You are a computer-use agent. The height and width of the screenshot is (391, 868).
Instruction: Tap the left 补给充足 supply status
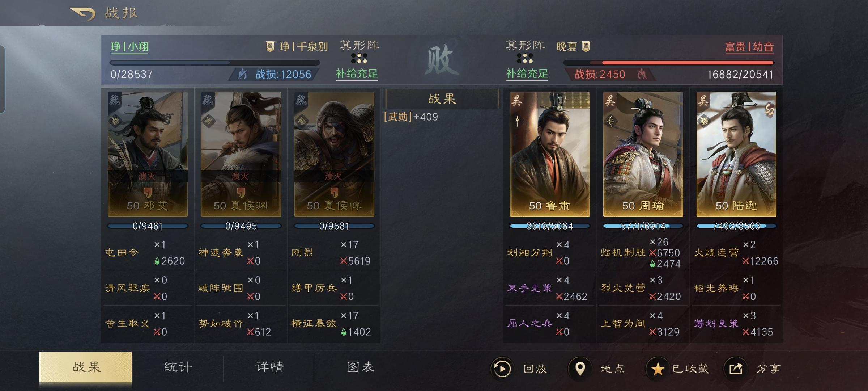357,74
